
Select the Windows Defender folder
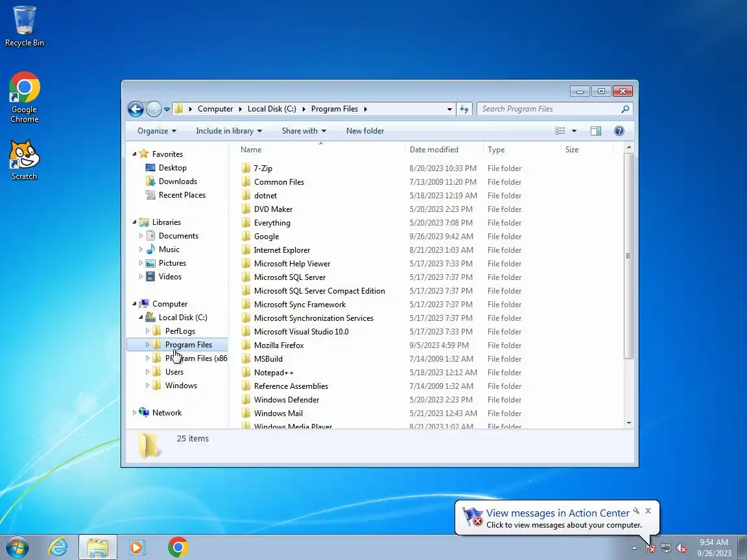click(x=287, y=399)
